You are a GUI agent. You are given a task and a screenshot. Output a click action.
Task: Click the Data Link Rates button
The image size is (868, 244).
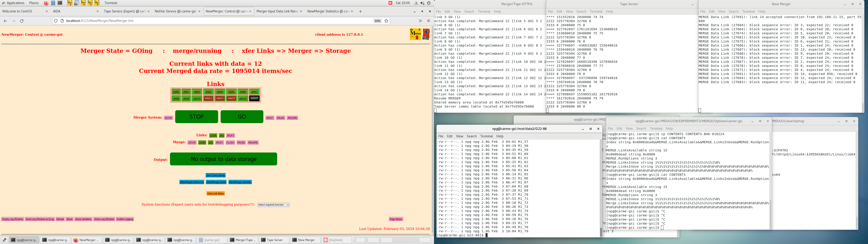pyautogui.click(x=215, y=193)
